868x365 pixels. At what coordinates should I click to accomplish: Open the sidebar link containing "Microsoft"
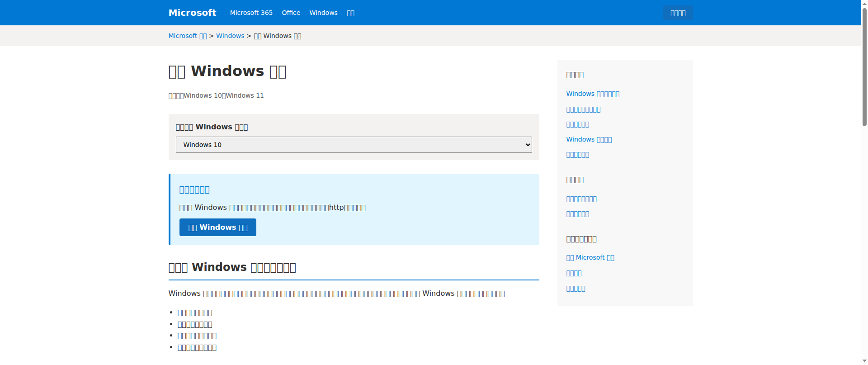[590, 257]
